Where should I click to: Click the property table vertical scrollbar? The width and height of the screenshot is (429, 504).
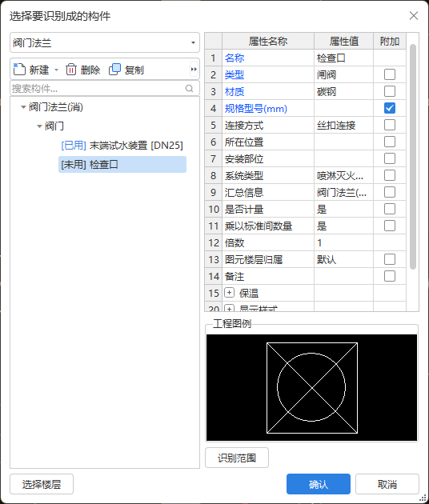click(x=413, y=157)
